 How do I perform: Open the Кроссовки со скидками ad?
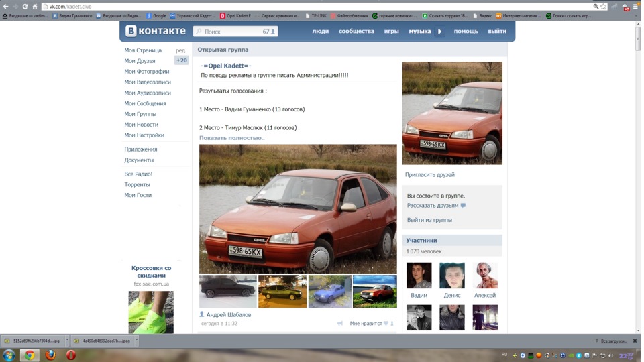point(151,271)
